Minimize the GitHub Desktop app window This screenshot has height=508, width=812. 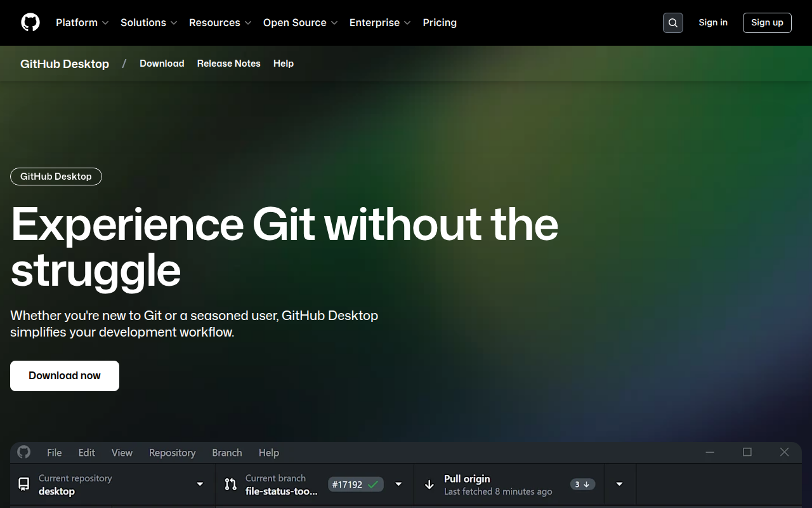click(x=710, y=452)
